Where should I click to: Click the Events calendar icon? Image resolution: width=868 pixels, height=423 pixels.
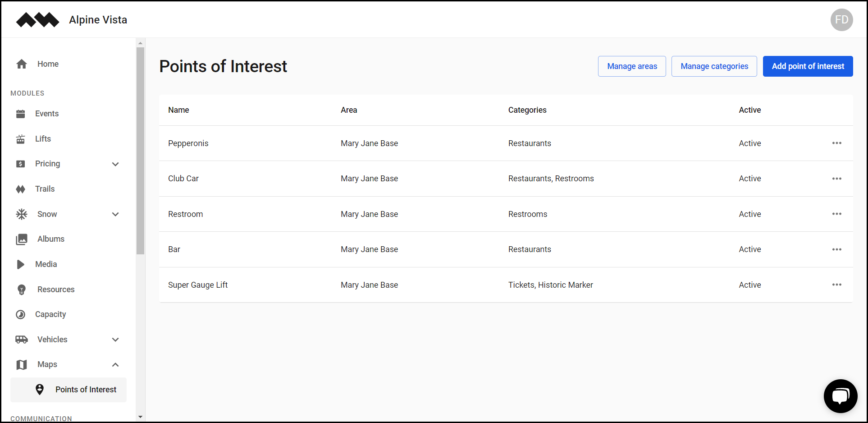click(21, 114)
